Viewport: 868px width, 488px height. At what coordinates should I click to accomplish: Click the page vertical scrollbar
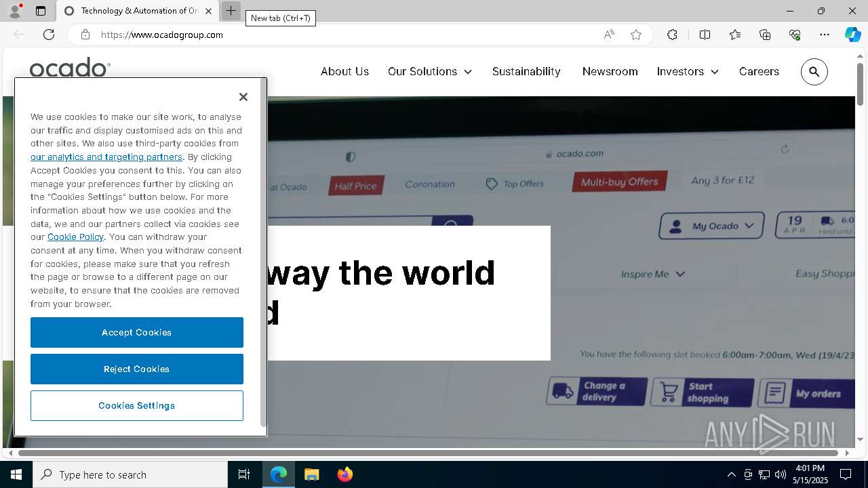860,85
